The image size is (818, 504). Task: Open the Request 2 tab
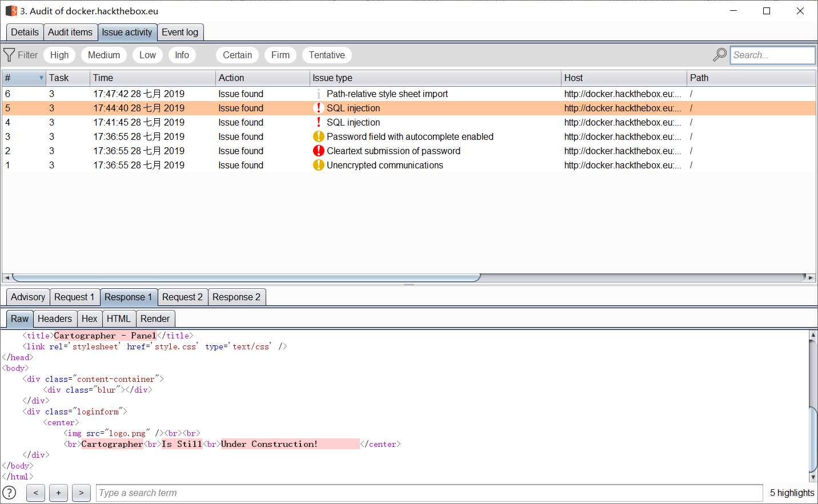point(182,297)
